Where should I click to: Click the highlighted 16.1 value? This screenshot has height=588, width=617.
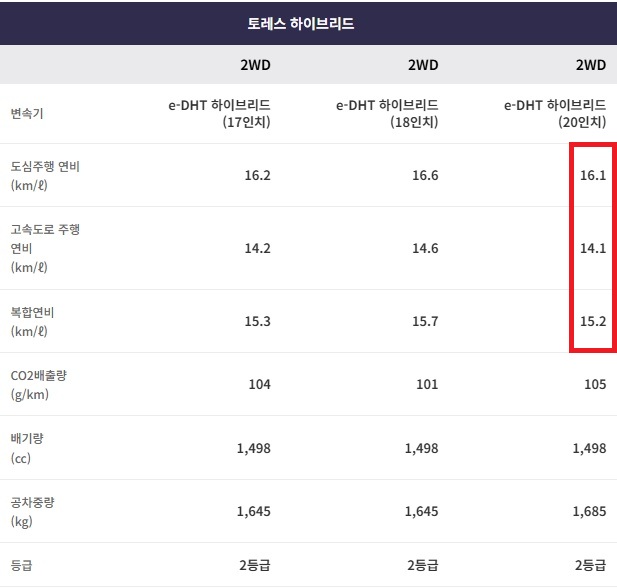tap(593, 175)
